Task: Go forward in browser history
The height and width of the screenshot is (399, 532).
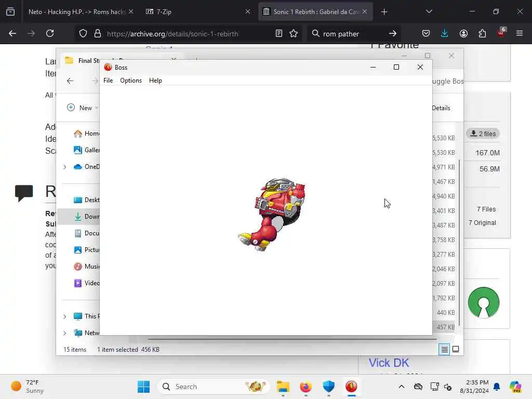Action: [x=31, y=34]
